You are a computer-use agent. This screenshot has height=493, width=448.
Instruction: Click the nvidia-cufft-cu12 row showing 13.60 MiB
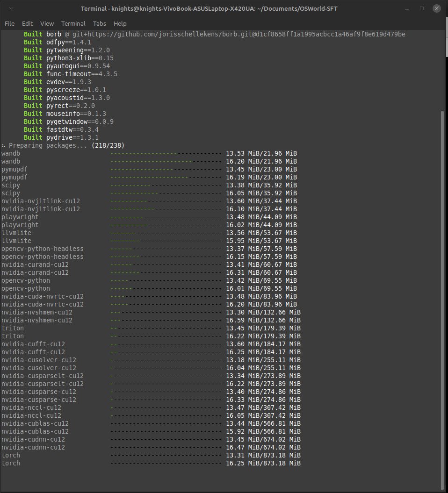151,344
